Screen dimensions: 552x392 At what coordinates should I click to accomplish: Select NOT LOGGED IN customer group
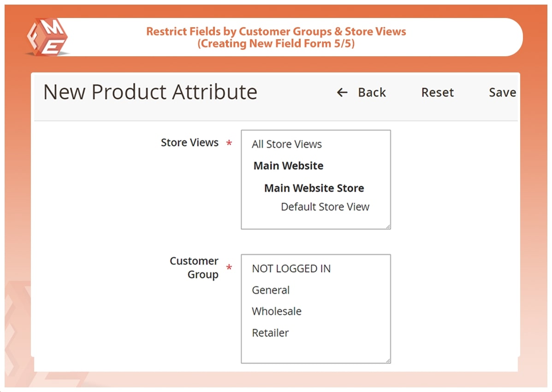pos(291,269)
